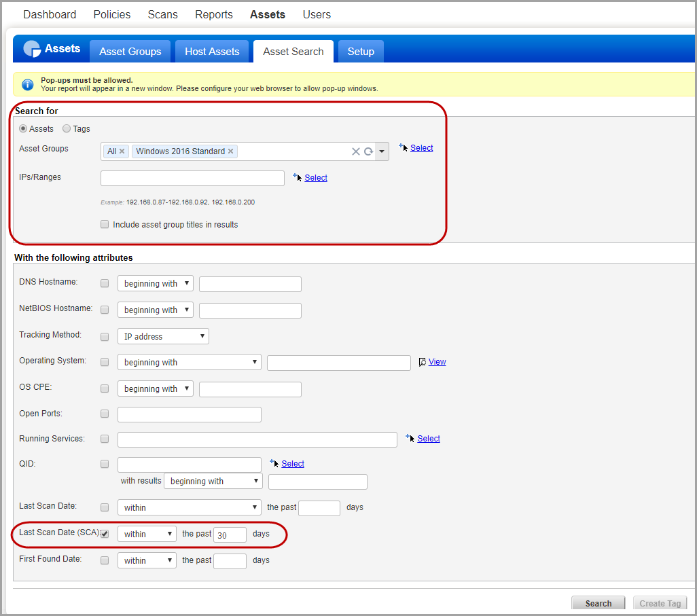Expand the Asset Groups dropdown arrow

pyautogui.click(x=382, y=151)
